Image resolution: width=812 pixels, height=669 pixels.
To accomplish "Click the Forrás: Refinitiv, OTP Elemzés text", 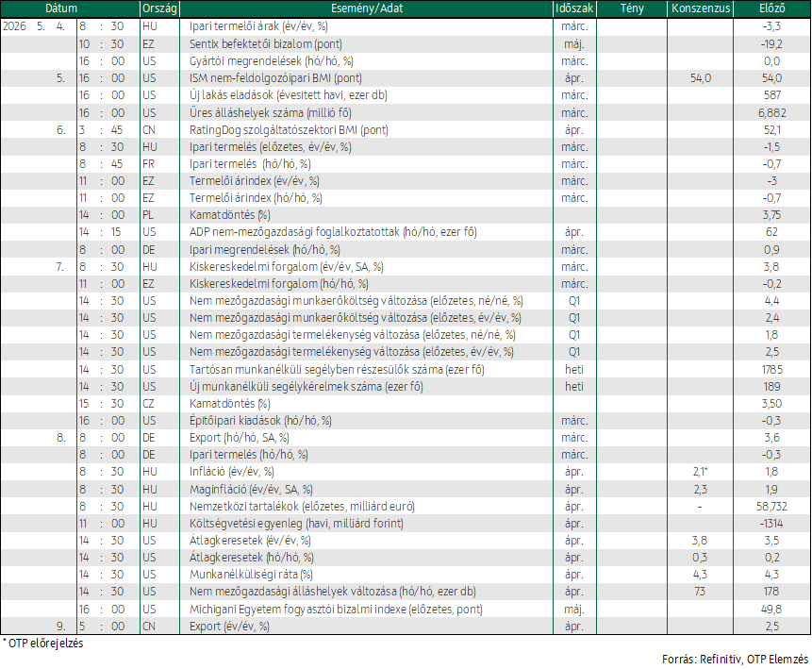I will 735,660.
